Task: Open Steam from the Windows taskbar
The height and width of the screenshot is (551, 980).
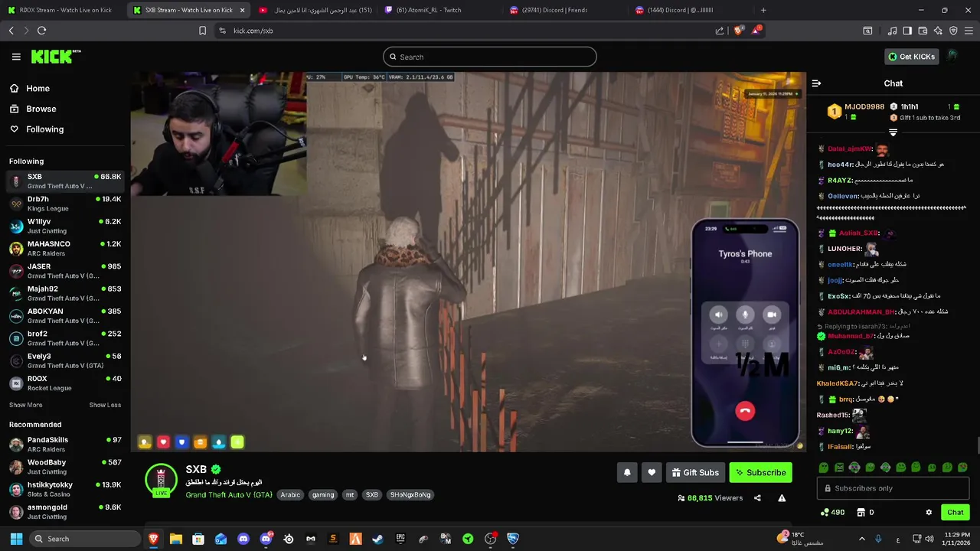Action: click(x=377, y=539)
